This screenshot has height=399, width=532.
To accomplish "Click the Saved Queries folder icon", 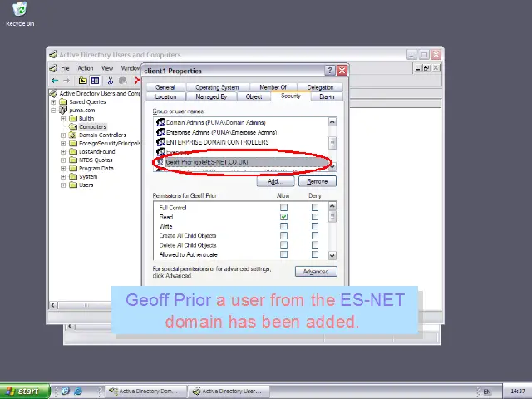I will 63,101.
